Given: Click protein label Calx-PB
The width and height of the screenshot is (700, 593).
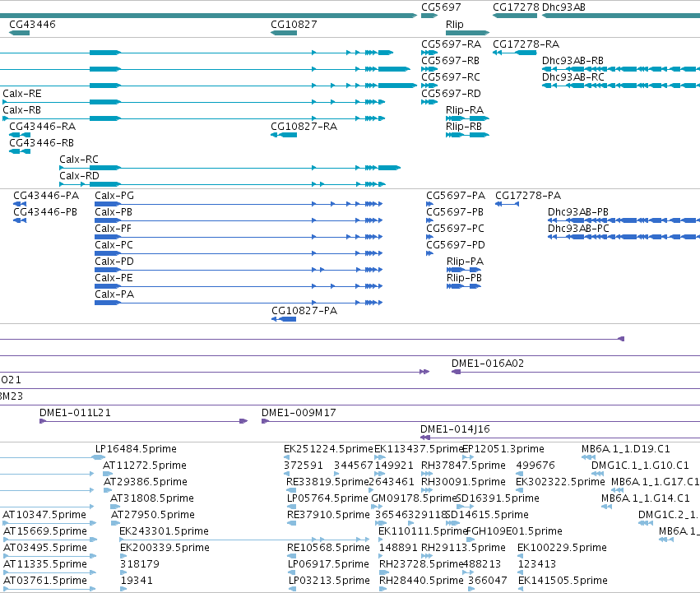Looking at the screenshot, I should [114, 212].
